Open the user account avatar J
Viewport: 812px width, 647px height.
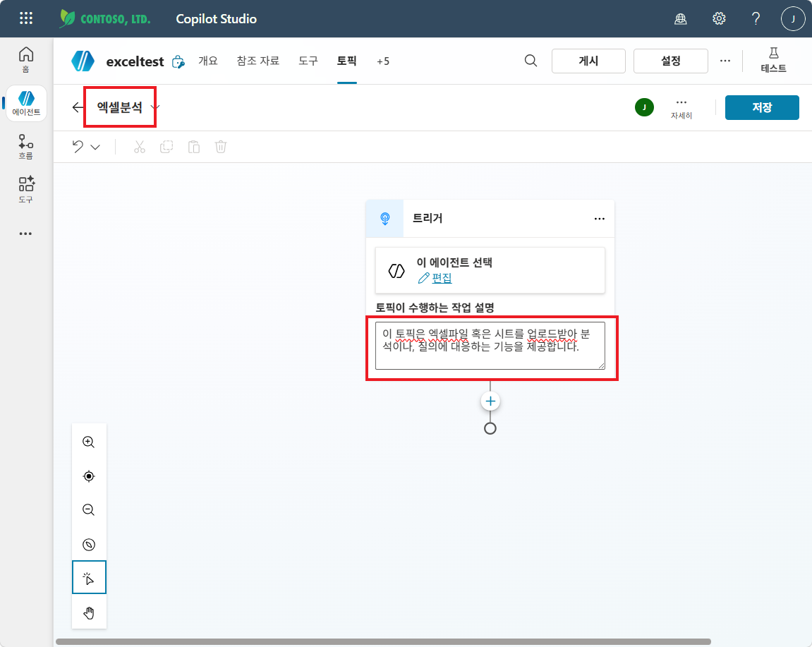[793, 19]
